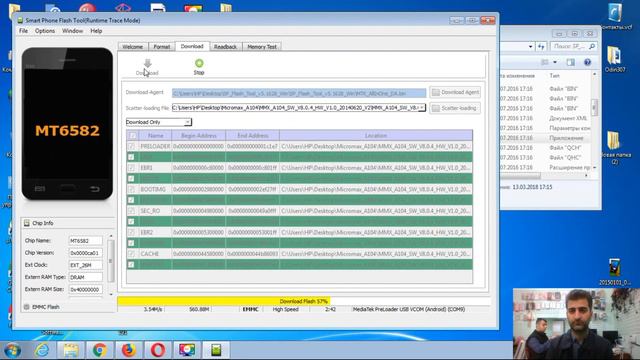Toggle the green row checkbox between EBR1 and BOOTIMG
Image resolution: width=640 pixels, height=360 pixels.
pyautogui.click(x=131, y=179)
